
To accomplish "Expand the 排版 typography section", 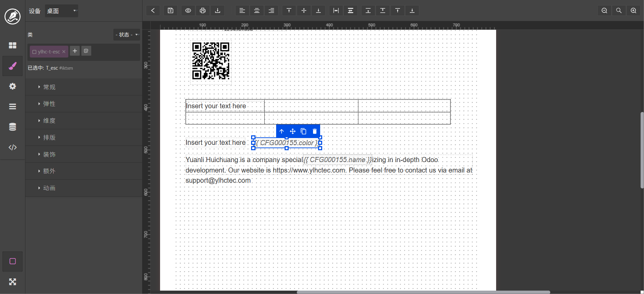I will click(49, 137).
